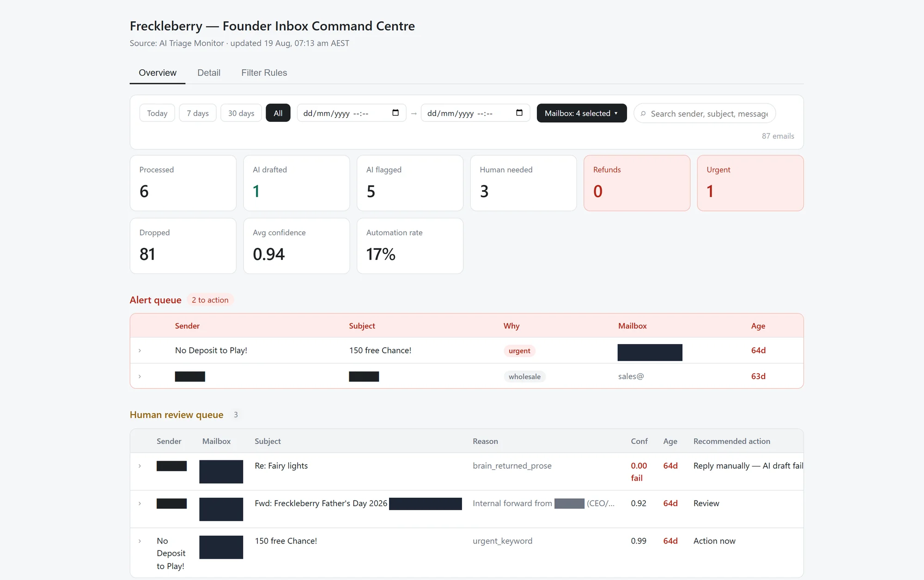Click the Reply manually recommended action
Viewport: 924px width, 580px height.
[x=748, y=466]
